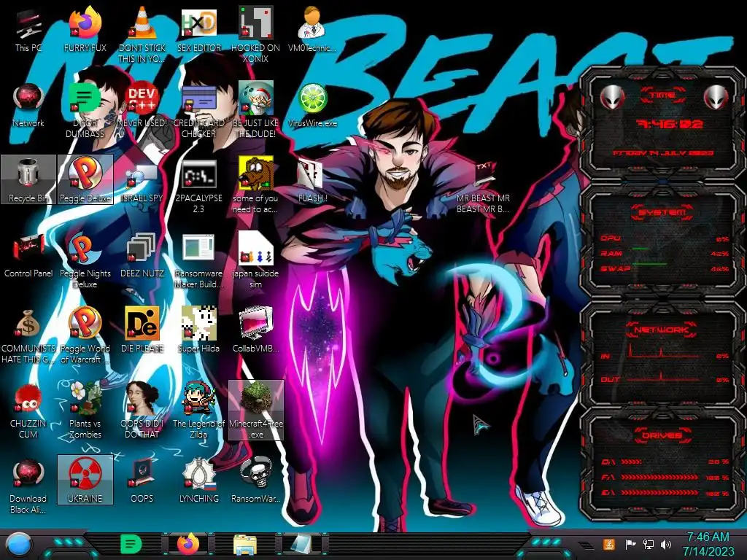Select the LYNCHING noose icon
747x560 pixels.
(x=198, y=481)
